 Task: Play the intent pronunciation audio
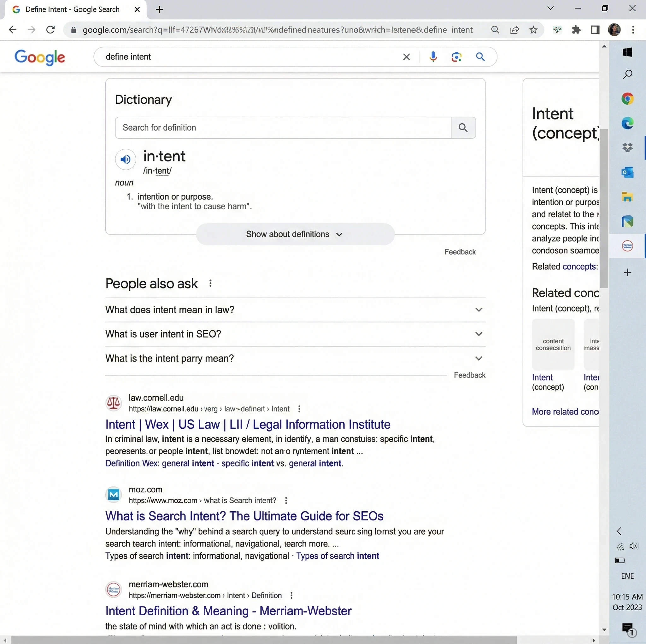pos(126,160)
